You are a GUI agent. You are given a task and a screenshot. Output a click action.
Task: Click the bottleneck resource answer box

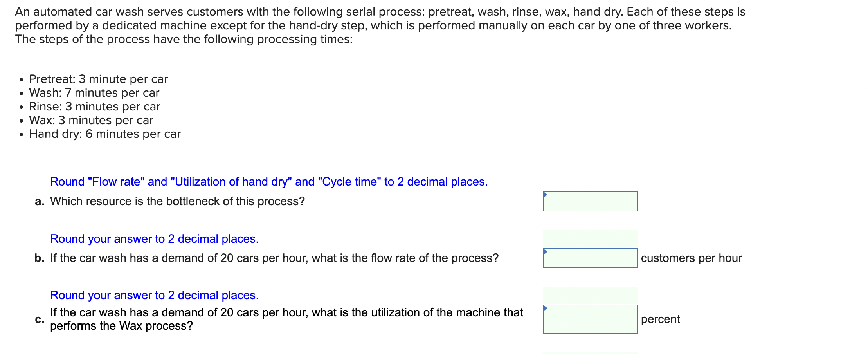tap(590, 202)
